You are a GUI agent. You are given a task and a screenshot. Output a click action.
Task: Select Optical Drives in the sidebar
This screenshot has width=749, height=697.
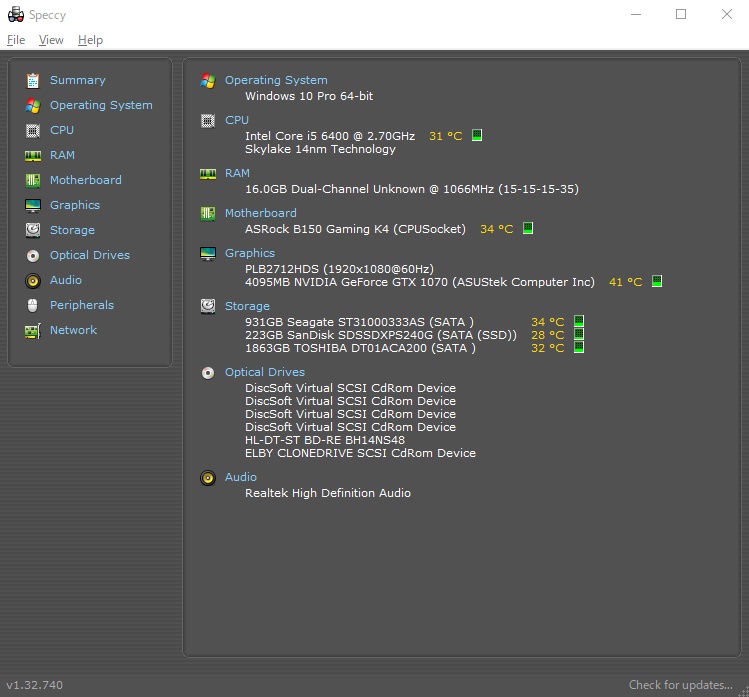[89, 255]
